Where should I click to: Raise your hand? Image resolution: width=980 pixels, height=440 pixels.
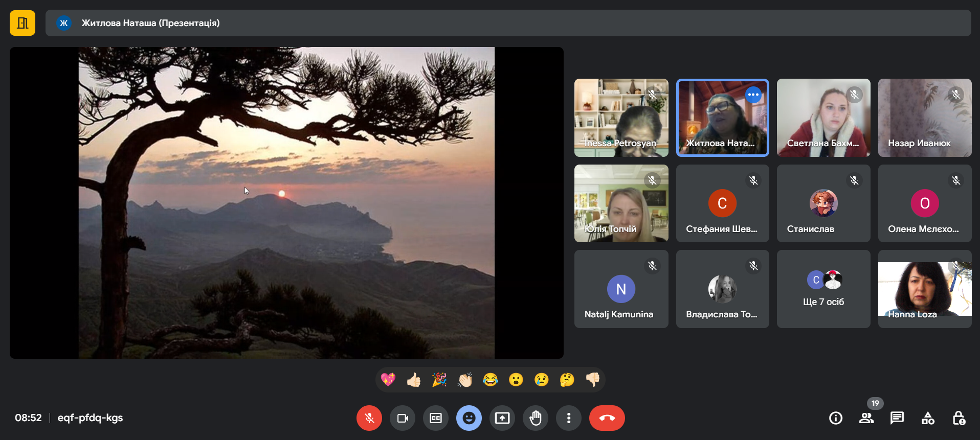tap(536, 418)
